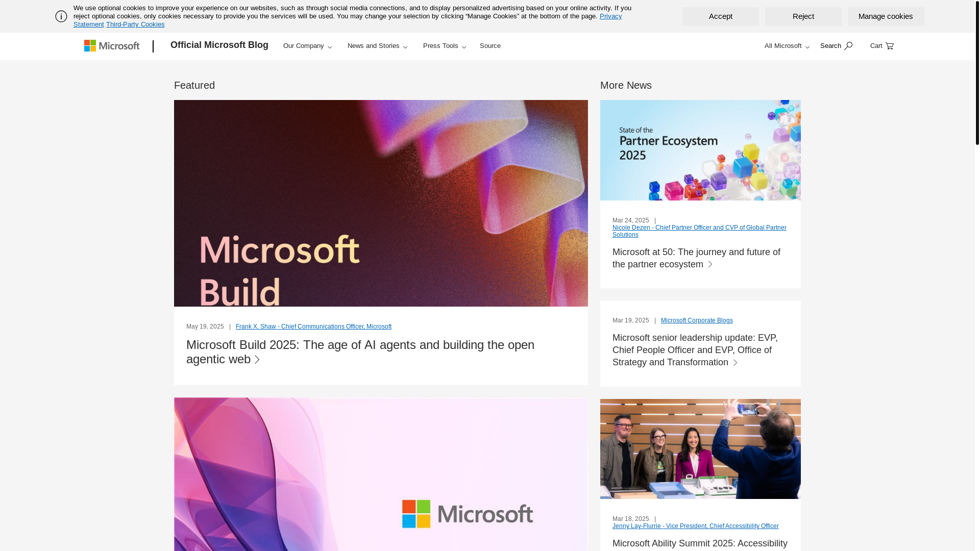Image resolution: width=980 pixels, height=551 pixels.
Task: Open the Microsoft Build featured image
Action: [x=381, y=203]
